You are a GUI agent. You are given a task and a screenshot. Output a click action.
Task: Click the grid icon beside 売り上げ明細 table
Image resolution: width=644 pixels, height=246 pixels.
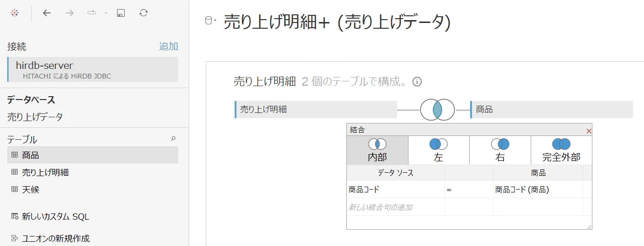14,172
